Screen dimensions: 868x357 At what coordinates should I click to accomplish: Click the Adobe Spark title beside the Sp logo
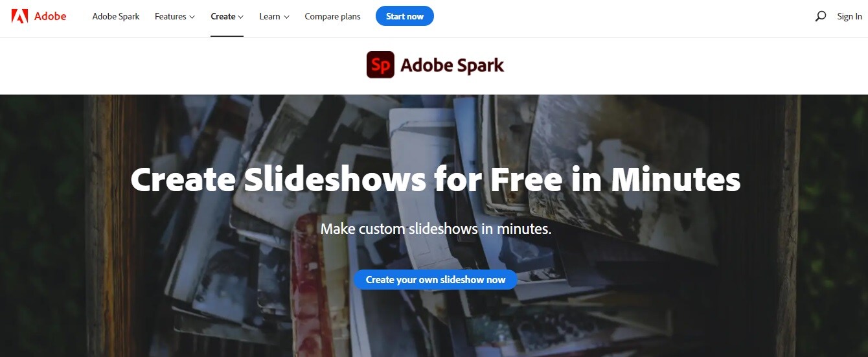coord(452,65)
